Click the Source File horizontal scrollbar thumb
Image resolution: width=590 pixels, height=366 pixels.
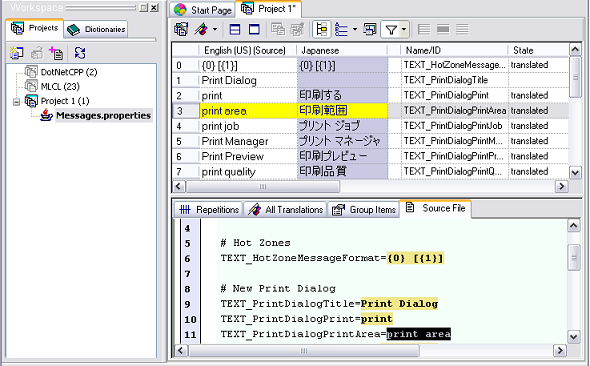click(303, 351)
